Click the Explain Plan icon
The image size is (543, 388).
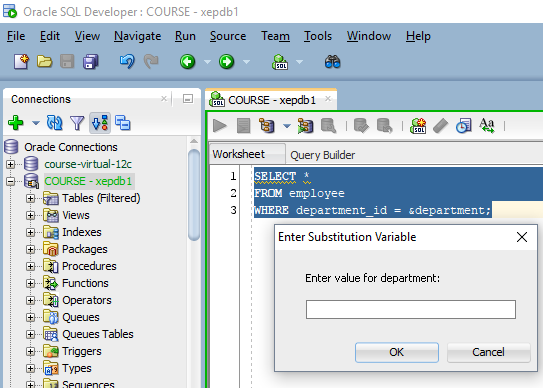267,126
